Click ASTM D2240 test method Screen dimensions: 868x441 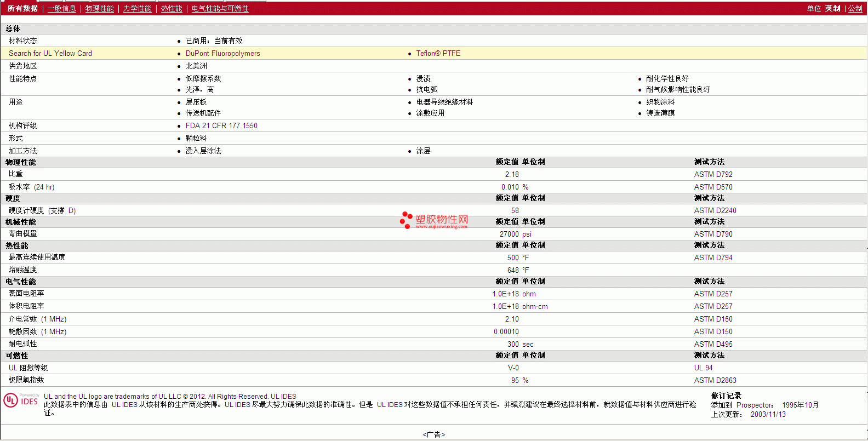pos(715,211)
